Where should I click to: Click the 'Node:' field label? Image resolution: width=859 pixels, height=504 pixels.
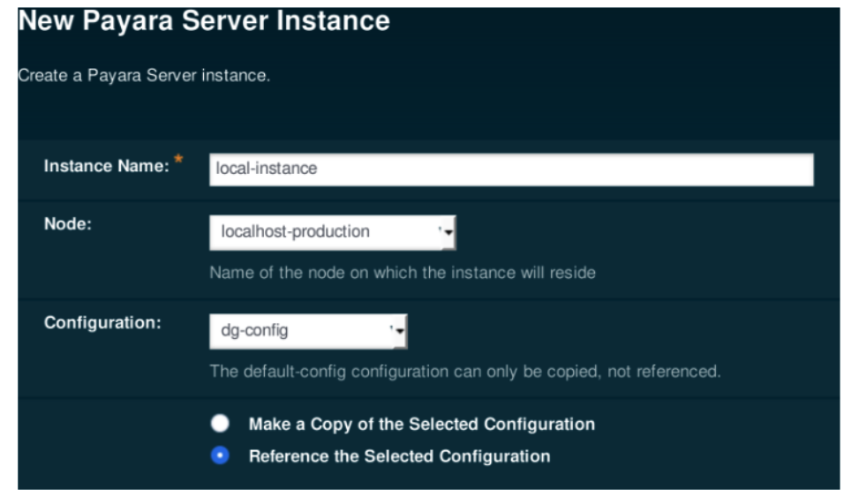(x=68, y=224)
